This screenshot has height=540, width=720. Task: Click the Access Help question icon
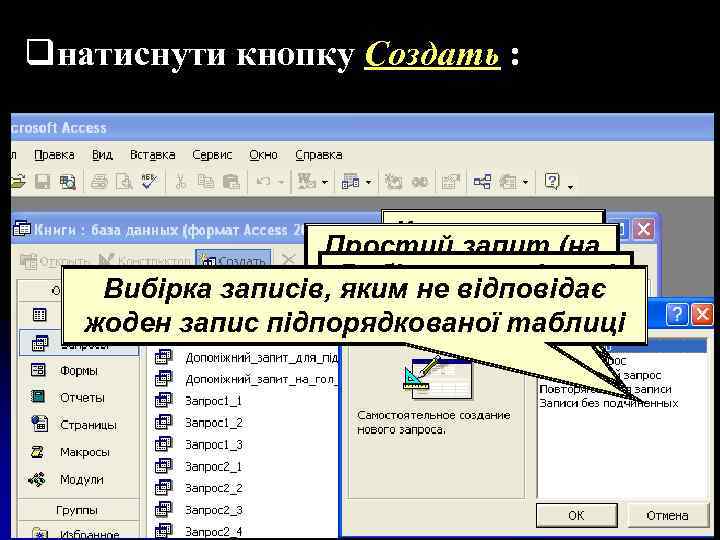click(x=552, y=181)
